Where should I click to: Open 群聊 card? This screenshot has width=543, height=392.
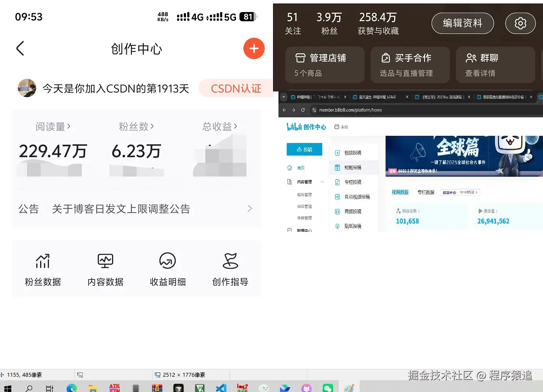(496, 65)
